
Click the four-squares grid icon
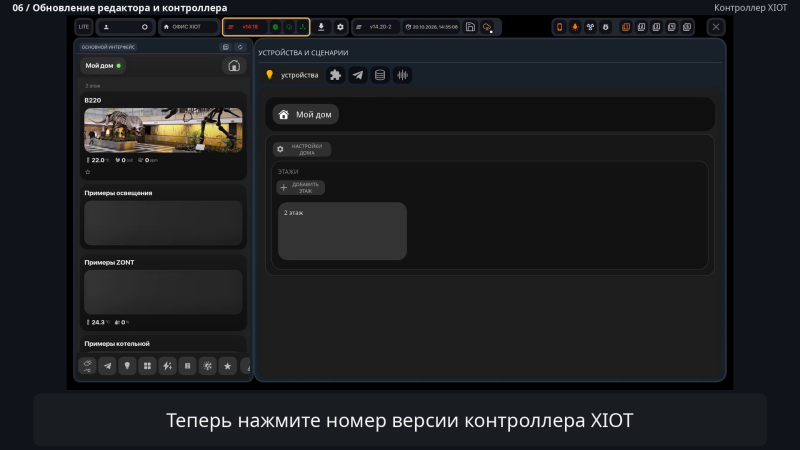pyautogui.click(x=147, y=366)
